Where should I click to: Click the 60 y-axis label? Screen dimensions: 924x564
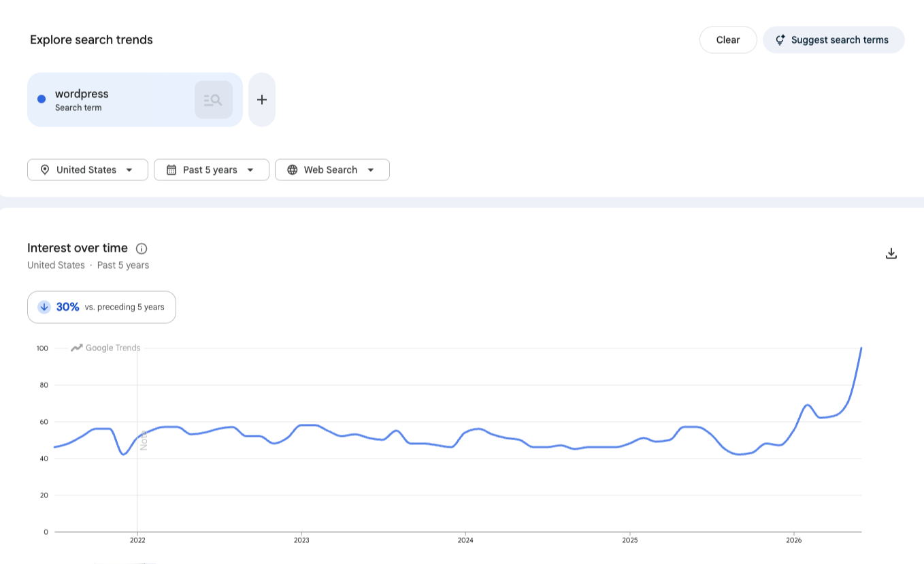click(x=44, y=422)
